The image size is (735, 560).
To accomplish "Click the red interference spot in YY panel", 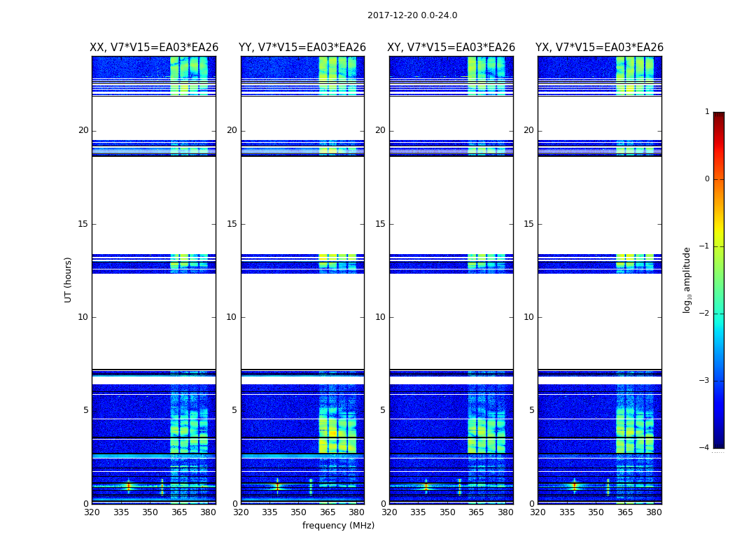I will 277,486.
